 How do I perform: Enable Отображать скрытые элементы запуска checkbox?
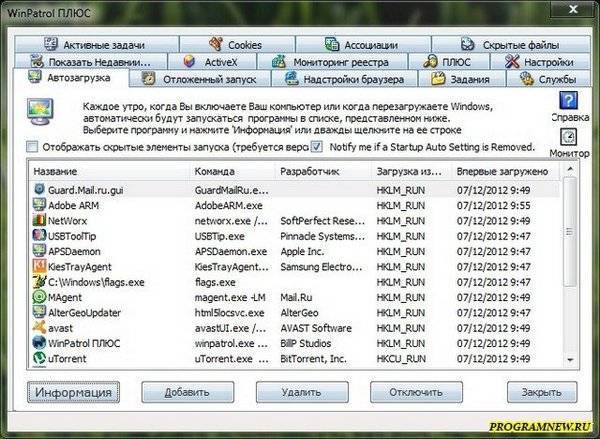coord(33,147)
